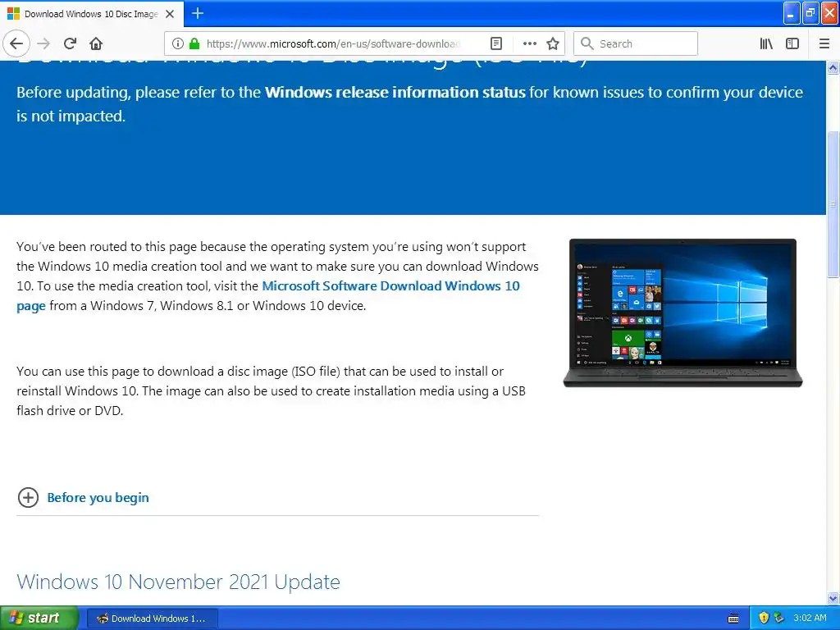Click the Windows 10 laptop image

click(x=682, y=313)
